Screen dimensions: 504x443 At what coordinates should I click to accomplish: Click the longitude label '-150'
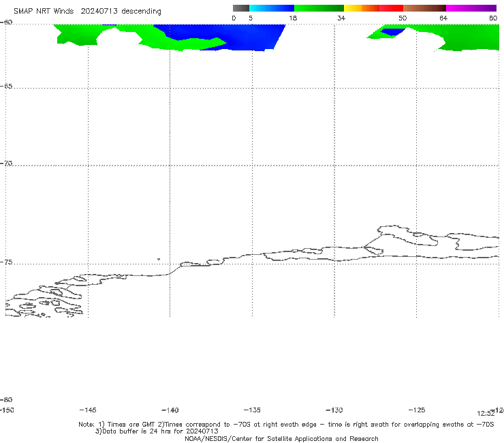click(7, 410)
